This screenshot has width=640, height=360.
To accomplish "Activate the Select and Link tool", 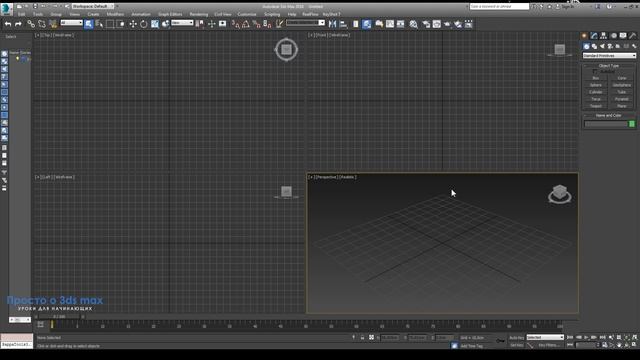I will pyautogui.click(x=31, y=24).
